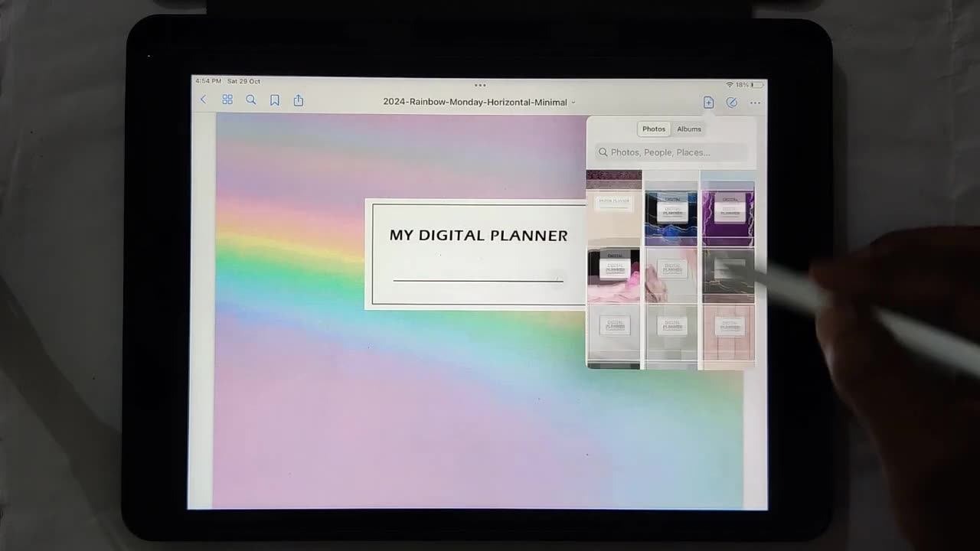
Task: Tap the add page icon
Action: pos(708,103)
